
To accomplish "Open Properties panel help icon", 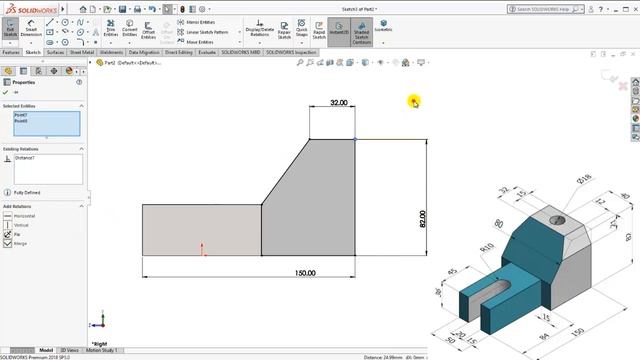I will (79, 82).
